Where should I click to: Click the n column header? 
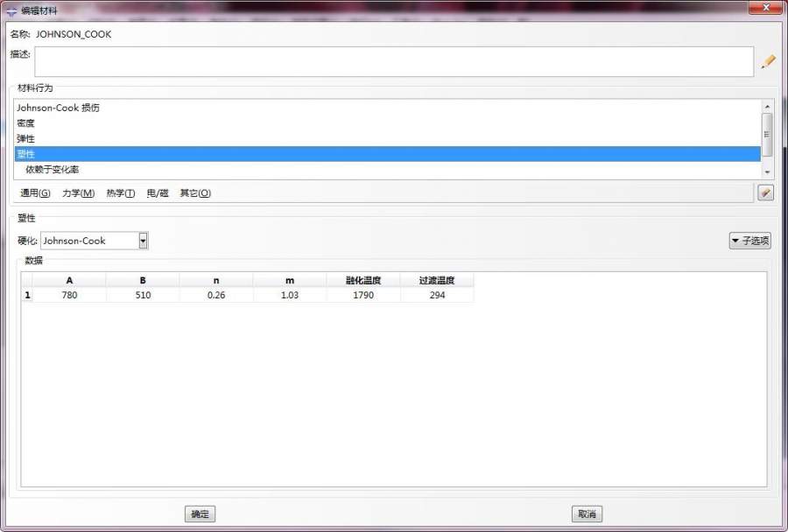coord(216,280)
